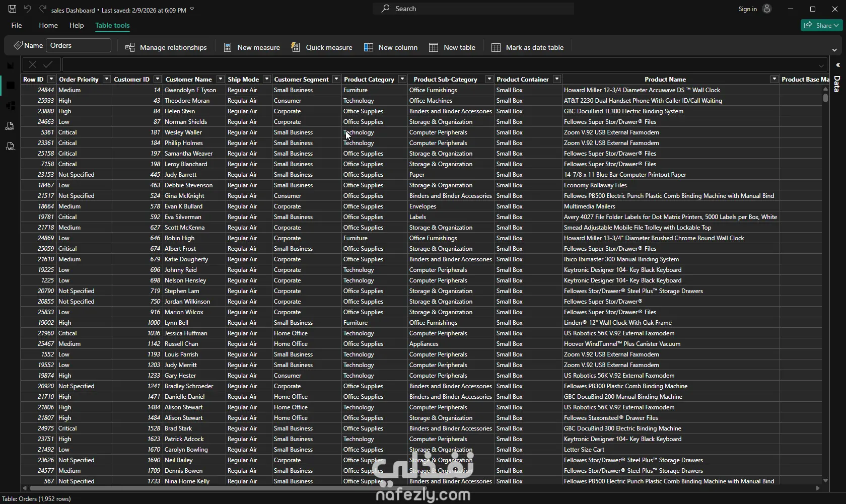Cancel the formula with the X icon
This screenshot has height=504, width=846.
(x=32, y=64)
